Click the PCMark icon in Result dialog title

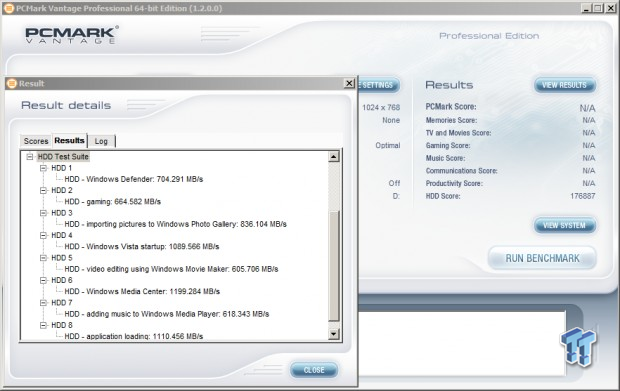pos(12,83)
